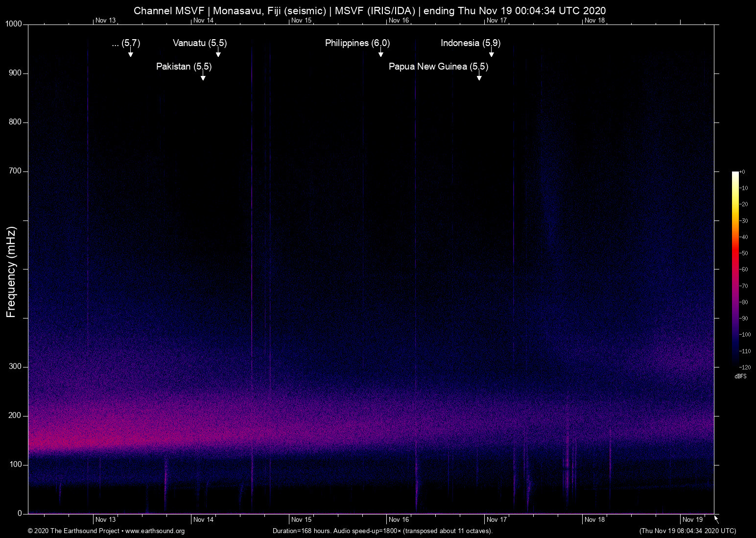
Task: Click the "dBFS" unit label under the scale
Action: 741,376
